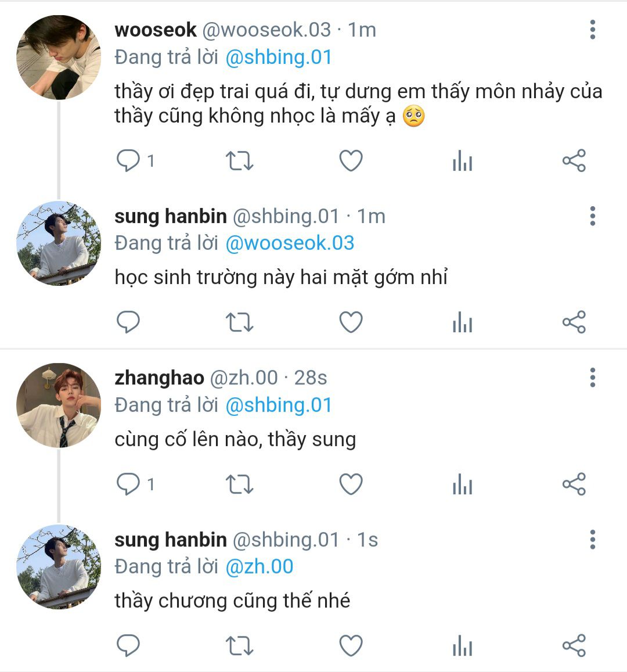The image size is (627, 672).
Task: Open wooseok's profile avatar
Action: tap(59, 58)
